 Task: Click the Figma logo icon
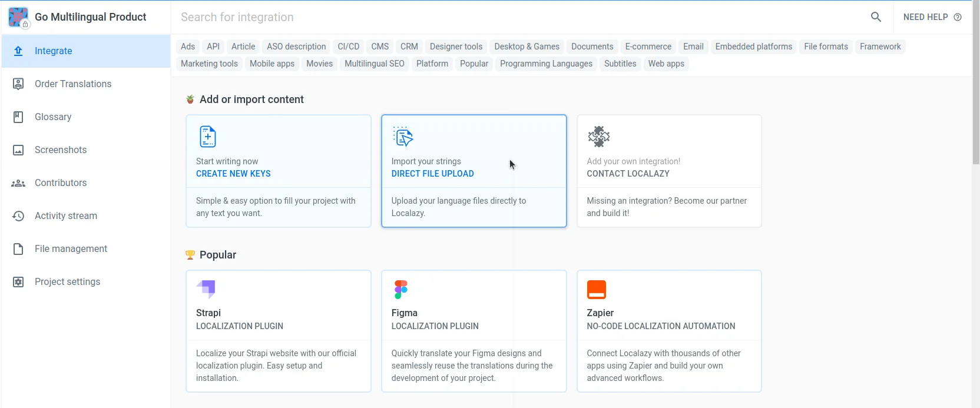(x=401, y=289)
